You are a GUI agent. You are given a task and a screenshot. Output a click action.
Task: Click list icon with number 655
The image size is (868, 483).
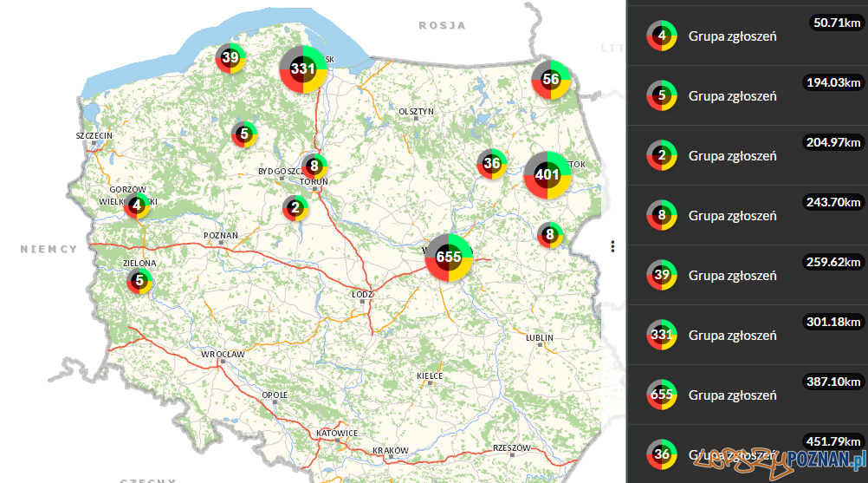[x=662, y=395]
